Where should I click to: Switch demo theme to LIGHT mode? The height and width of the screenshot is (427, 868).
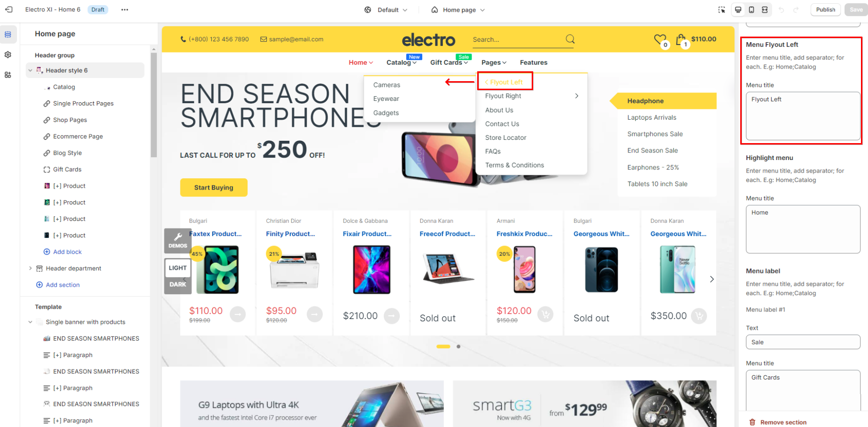pyautogui.click(x=178, y=268)
